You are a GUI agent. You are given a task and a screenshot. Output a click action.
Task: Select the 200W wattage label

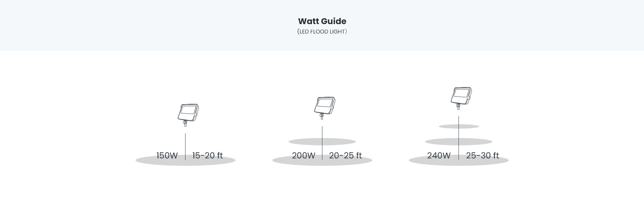pos(304,156)
